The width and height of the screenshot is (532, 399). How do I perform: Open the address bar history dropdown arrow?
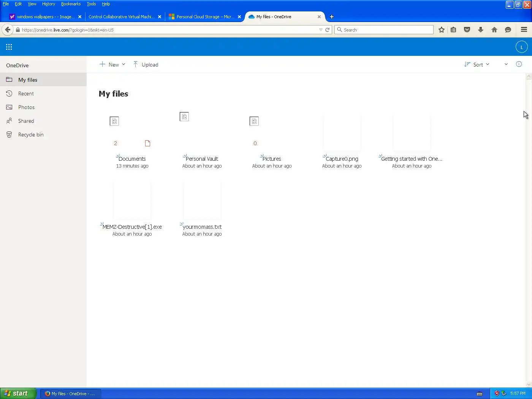(x=321, y=30)
